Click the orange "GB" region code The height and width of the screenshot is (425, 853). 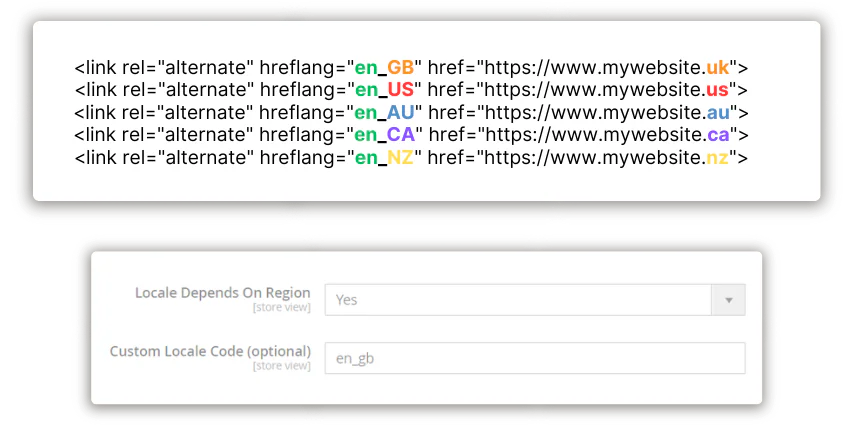(400, 68)
